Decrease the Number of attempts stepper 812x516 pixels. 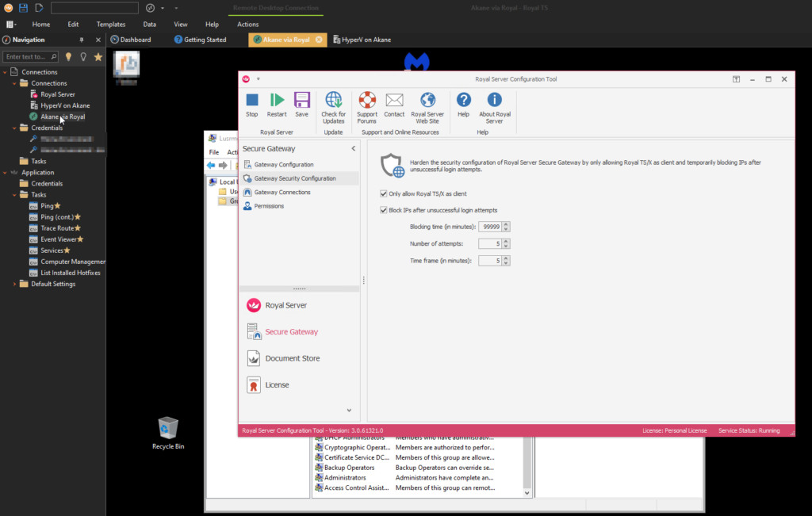pyautogui.click(x=506, y=246)
